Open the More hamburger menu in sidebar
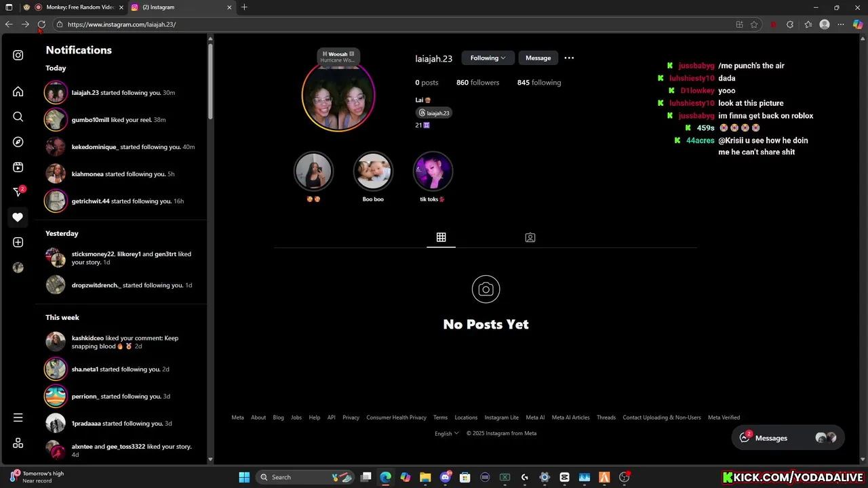The height and width of the screenshot is (488, 868). click(18, 418)
